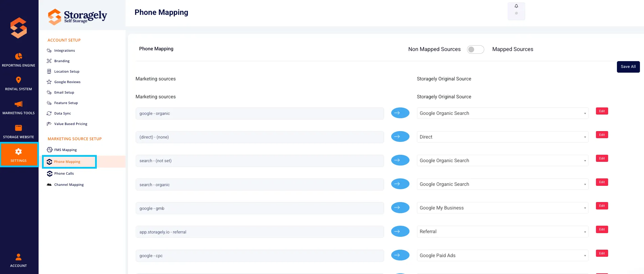Image resolution: width=644 pixels, height=274 pixels.
Task: Click Edit for google - cpc row
Action: pyautogui.click(x=602, y=253)
